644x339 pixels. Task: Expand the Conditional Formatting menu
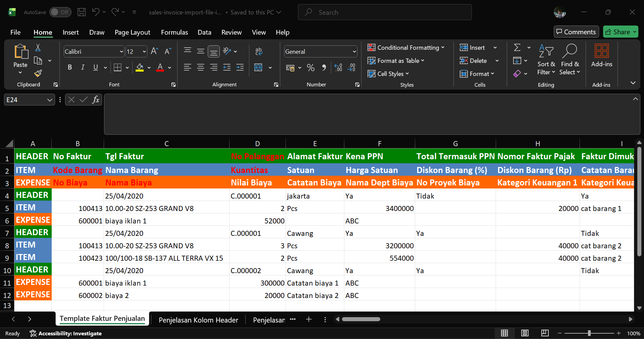pyautogui.click(x=406, y=48)
